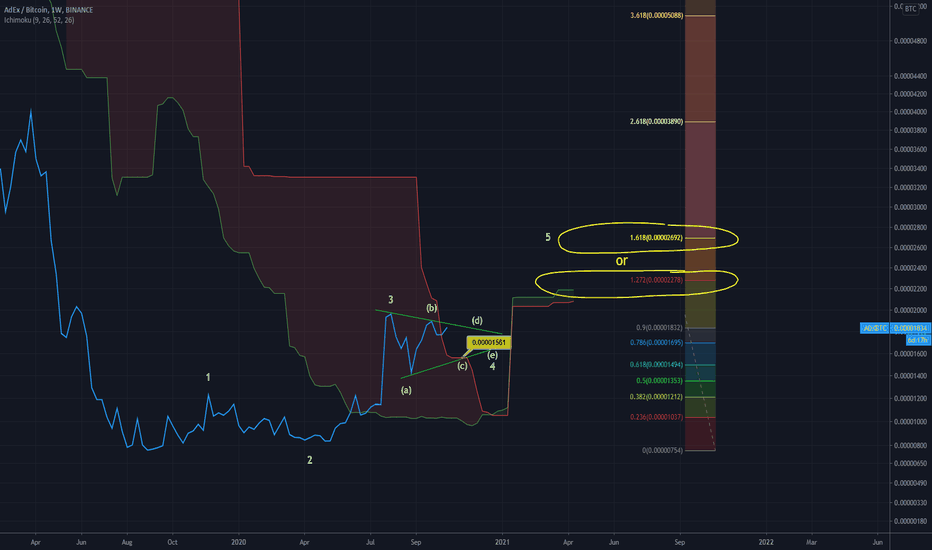Click the 0.00003000 price scale label
The width and height of the screenshot is (932, 550).
pyautogui.click(x=910, y=208)
